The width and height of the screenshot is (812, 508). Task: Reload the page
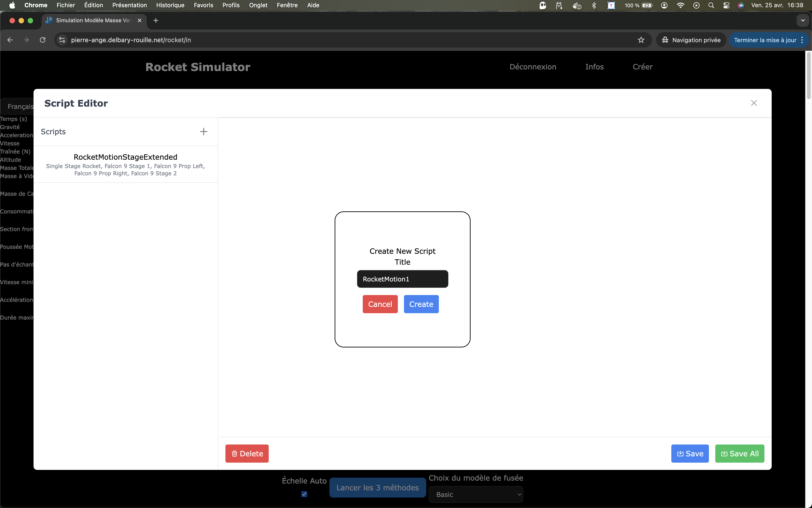(x=43, y=40)
